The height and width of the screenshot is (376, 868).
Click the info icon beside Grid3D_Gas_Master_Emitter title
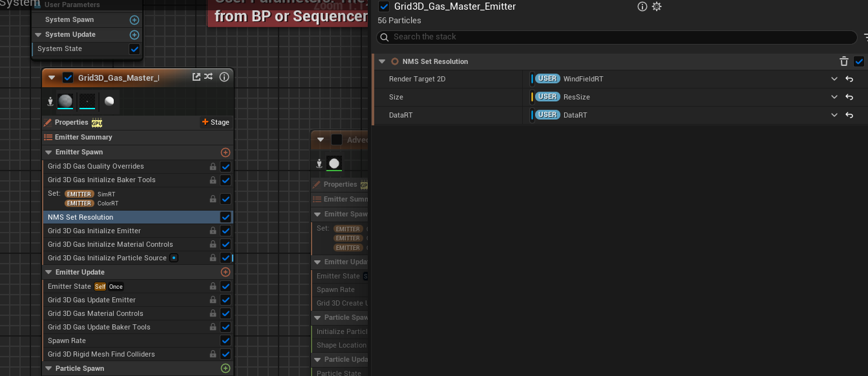642,6
